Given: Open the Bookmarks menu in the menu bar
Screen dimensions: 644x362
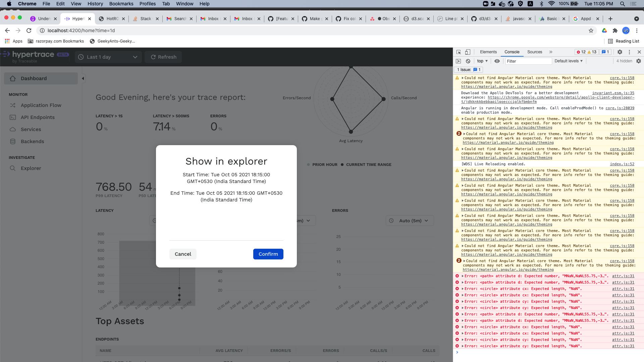Looking at the screenshot, I should tap(121, 4).
